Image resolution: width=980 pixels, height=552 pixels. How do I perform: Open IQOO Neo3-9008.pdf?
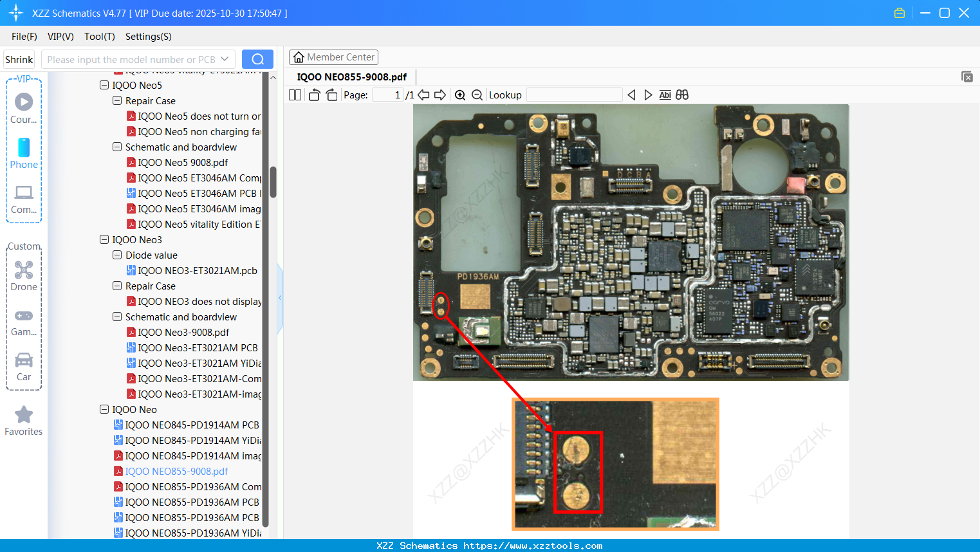click(x=178, y=332)
